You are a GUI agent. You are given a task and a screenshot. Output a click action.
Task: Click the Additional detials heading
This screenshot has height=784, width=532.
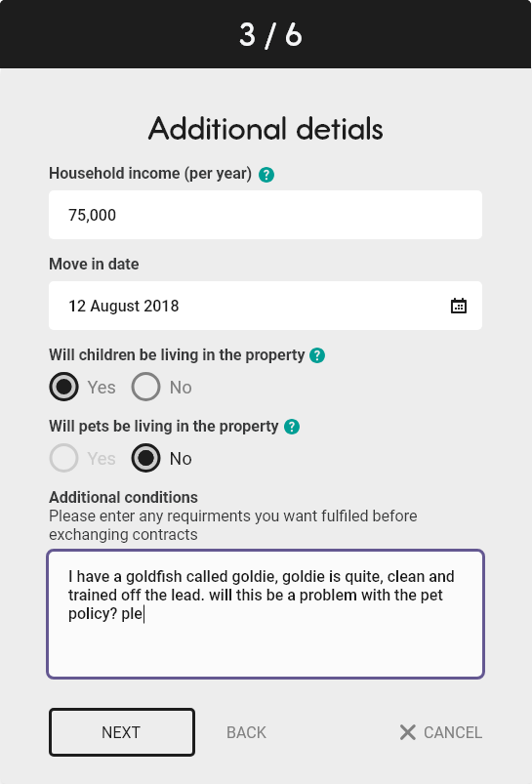point(266,129)
